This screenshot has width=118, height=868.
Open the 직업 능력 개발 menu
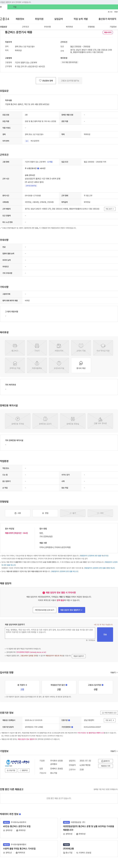click(x=81, y=19)
